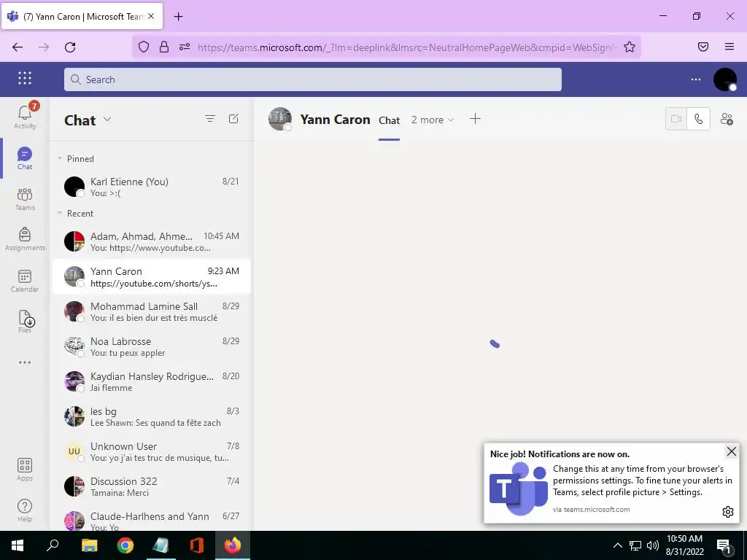The height and width of the screenshot is (560, 747).
Task: Open Mohammad Lamine Sall conversation
Action: coord(152,311)
